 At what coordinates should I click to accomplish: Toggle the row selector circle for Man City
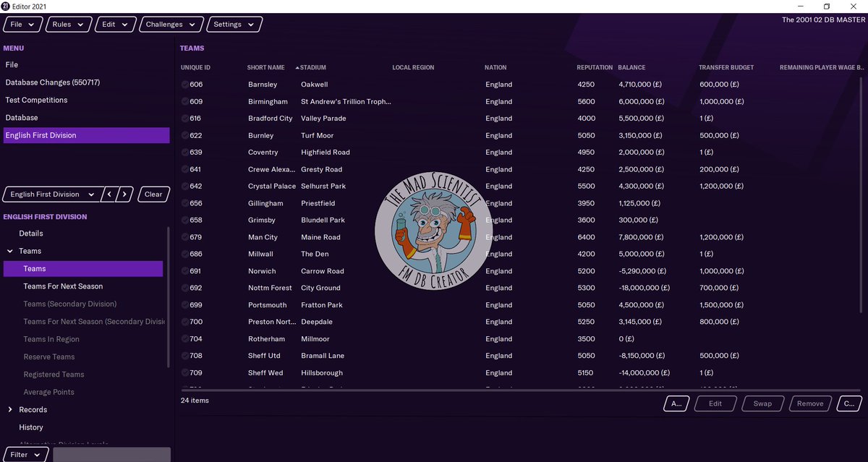click(185, 237)
